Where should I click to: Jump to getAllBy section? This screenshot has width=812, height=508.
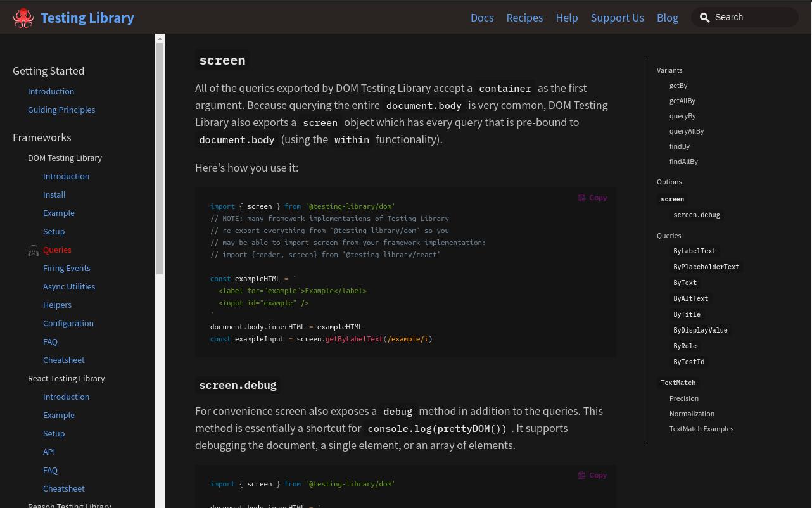click(x=682, y=101)
